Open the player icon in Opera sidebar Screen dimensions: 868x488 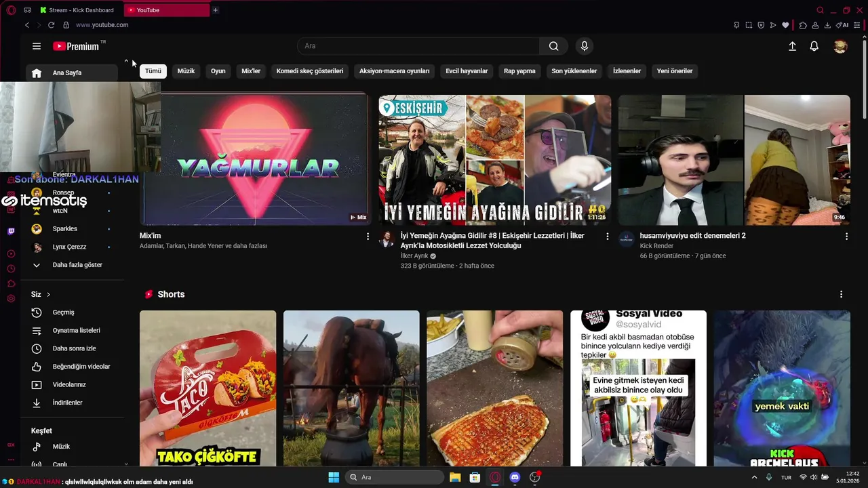click(x=11, y=253)
